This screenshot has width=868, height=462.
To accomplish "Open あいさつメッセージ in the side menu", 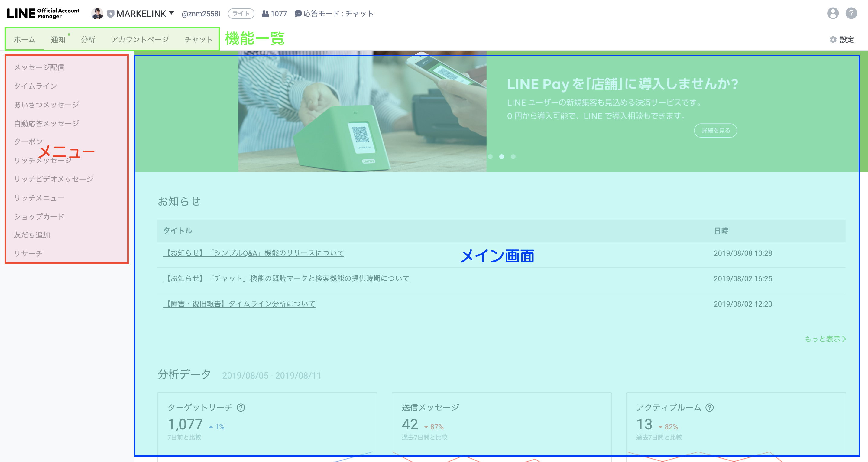I will [47, 104].
